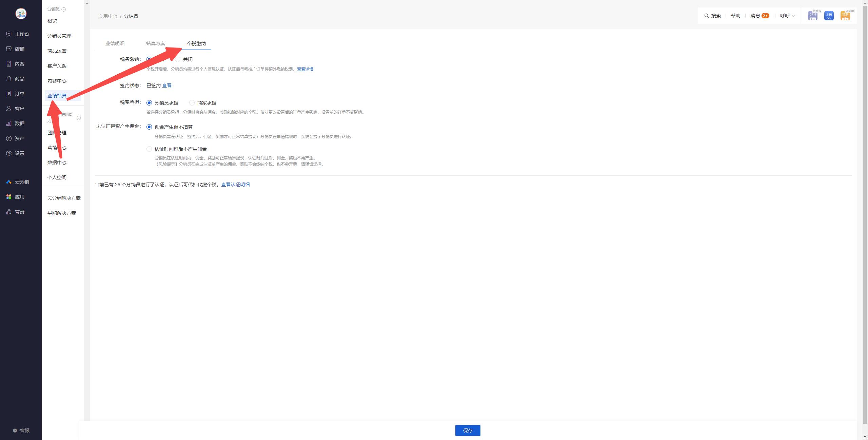Open 分销员管理 in submenu
The width and height of the screenshot is (868, 440).
[59, 36]
